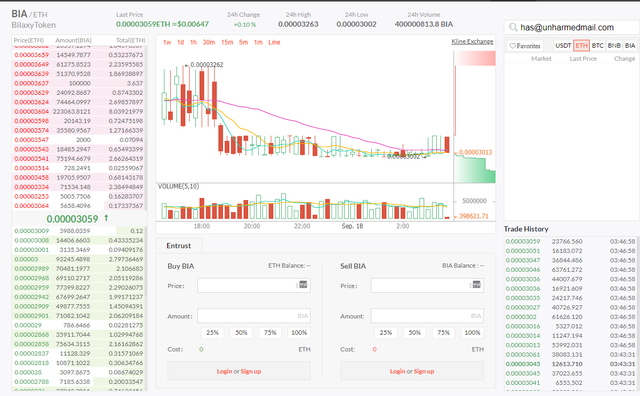Select sell order at price 0.00003659
640x396 pixels.
click(x=79, y=55)
